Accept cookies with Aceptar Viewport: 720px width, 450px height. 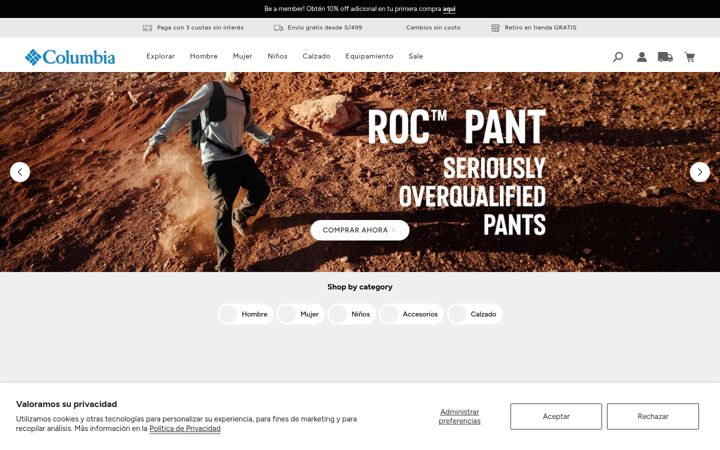556,416
